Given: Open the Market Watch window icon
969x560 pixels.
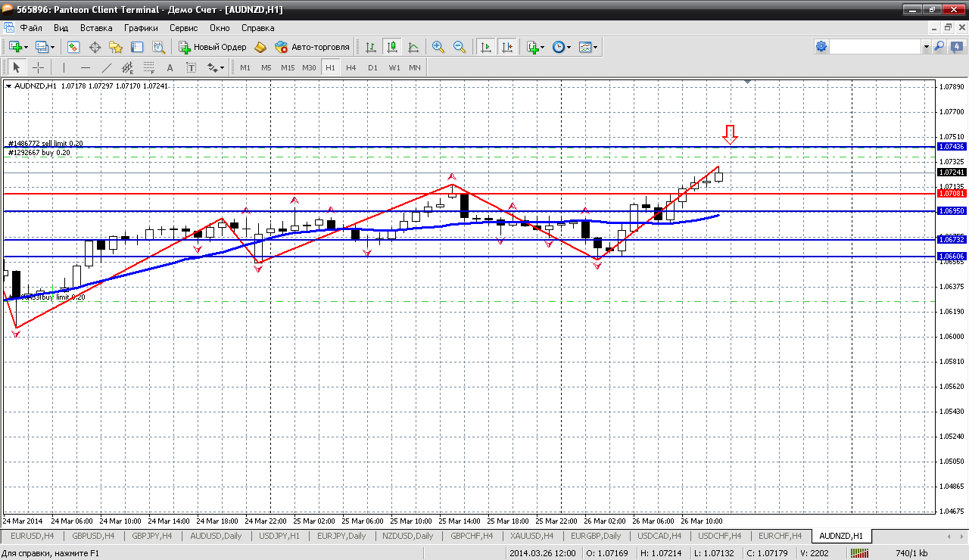Looking at the screenshot, I should coord(73,47).
